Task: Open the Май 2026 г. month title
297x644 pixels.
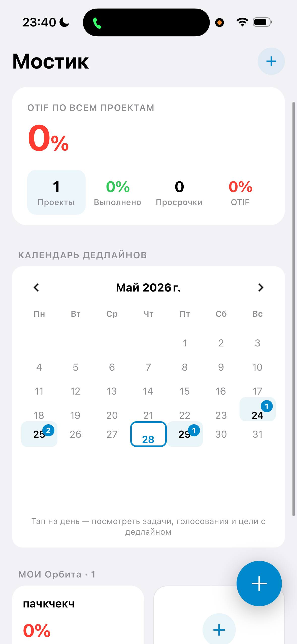Action: 148,287
